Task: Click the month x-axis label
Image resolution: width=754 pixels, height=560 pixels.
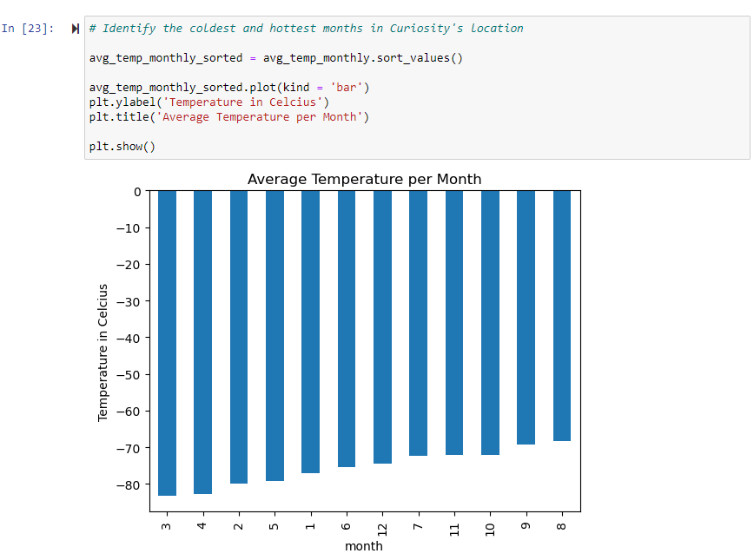Action: pyautogui.click(x=364, y=546)
